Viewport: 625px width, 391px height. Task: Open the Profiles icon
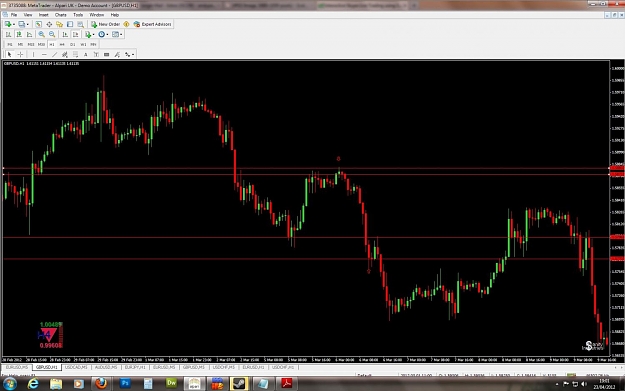22,24
